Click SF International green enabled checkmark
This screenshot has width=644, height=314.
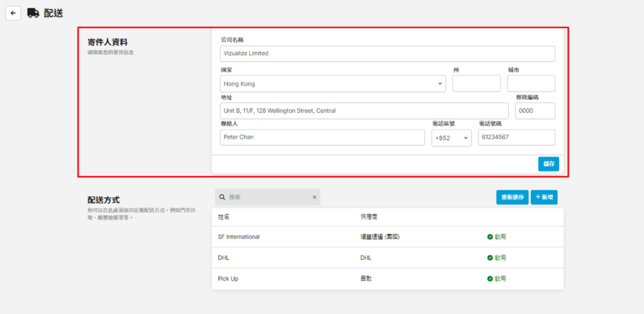click(x=490, y=237)
